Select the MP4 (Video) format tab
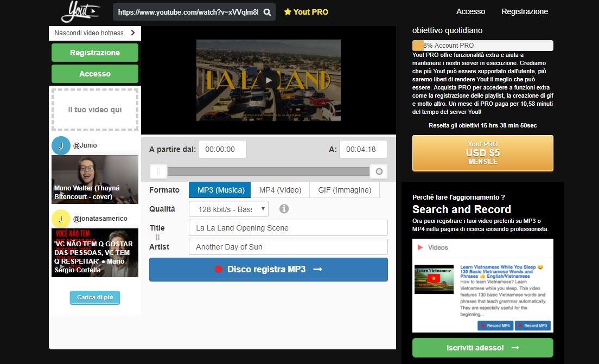The width and height of the screenshot is (599, 364). tap(280, 190)
